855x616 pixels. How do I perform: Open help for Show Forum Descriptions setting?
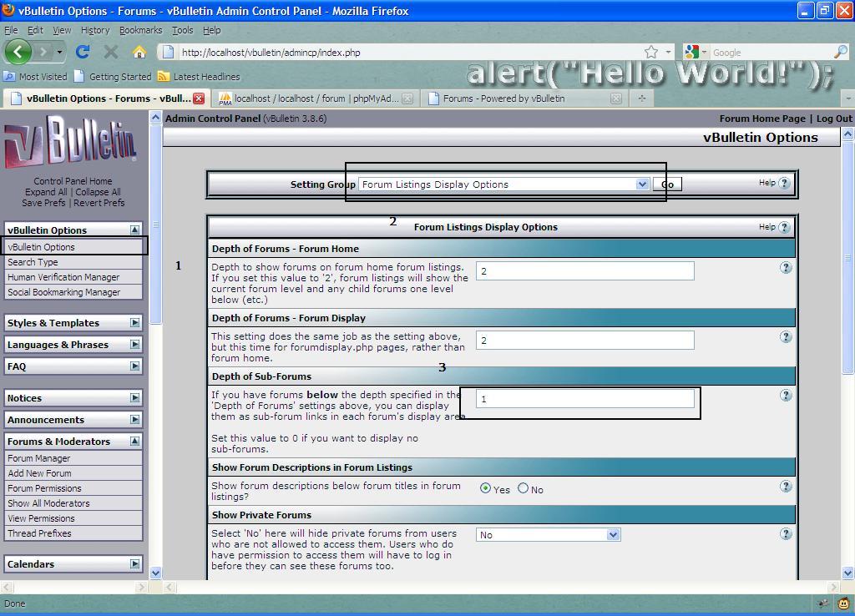coord(785,487)
